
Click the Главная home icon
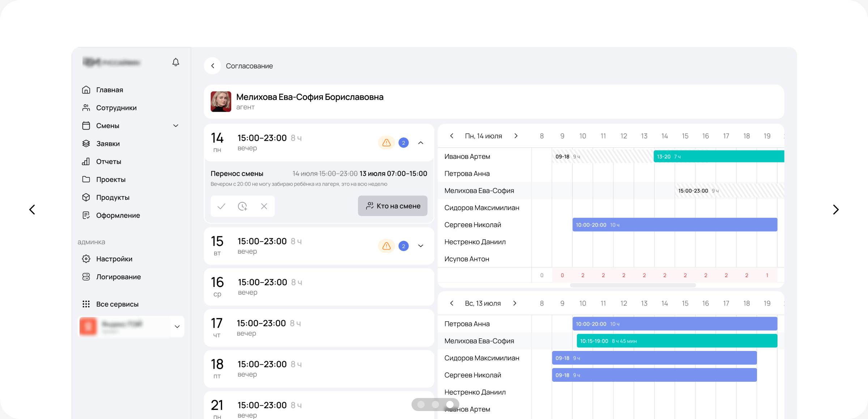coord(86,90)
